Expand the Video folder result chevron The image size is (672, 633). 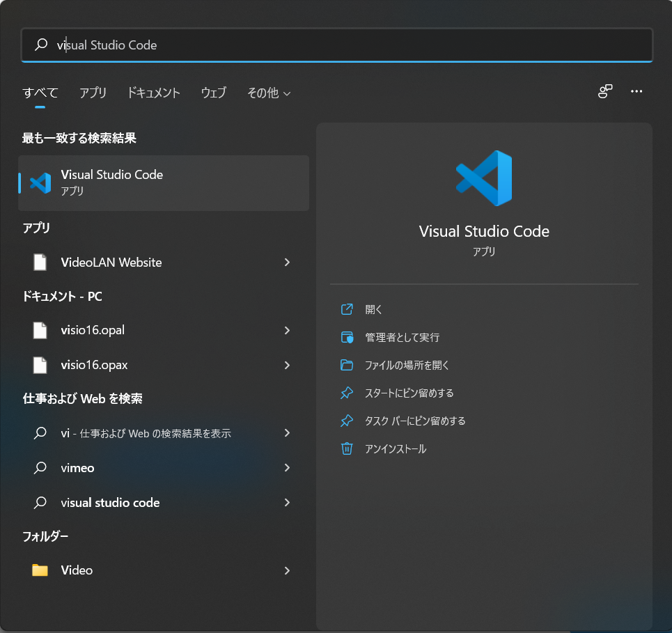click(x=287, y=570)
